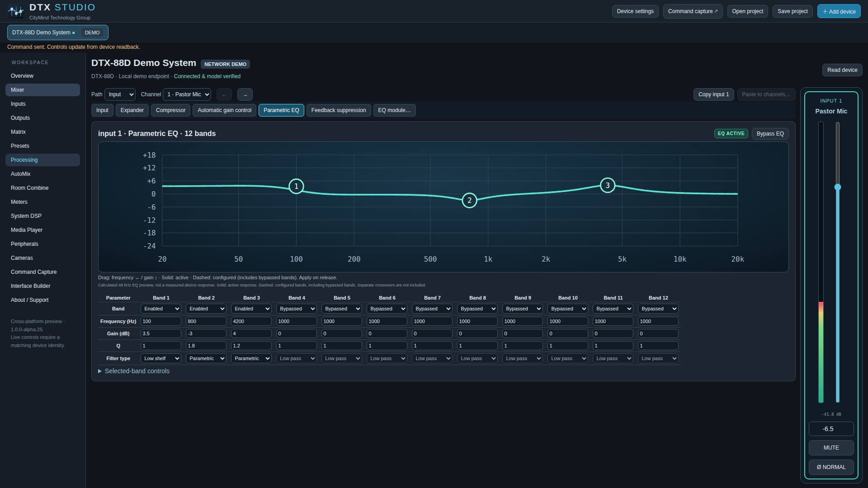The width and height of the screenshot is (868, 488).
Task: Click the Add device button
Action: click(839, 11)
